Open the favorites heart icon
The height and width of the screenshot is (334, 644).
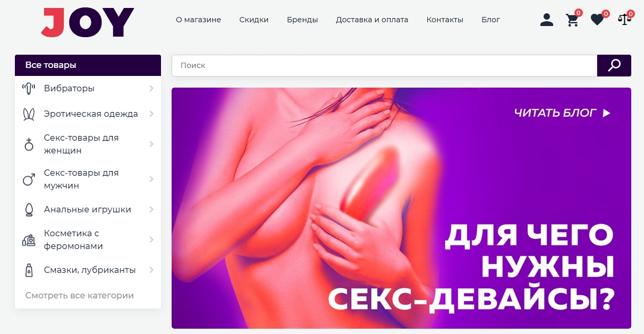597,20
